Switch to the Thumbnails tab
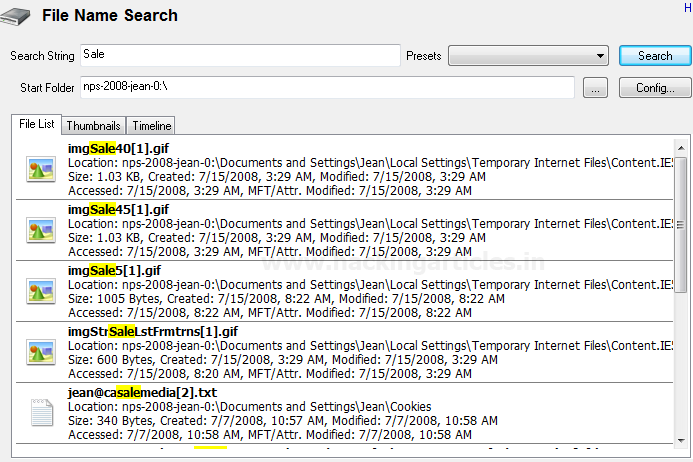Viewport: 693px width, 462px height. [x=93, y=126]
